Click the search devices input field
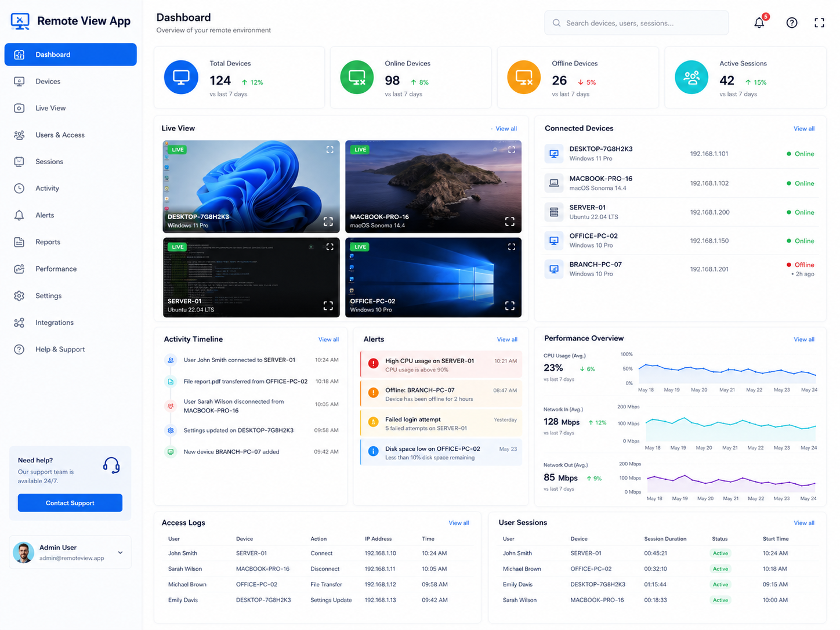The width and height of the screenshot is (840, 630). point(636,23)
